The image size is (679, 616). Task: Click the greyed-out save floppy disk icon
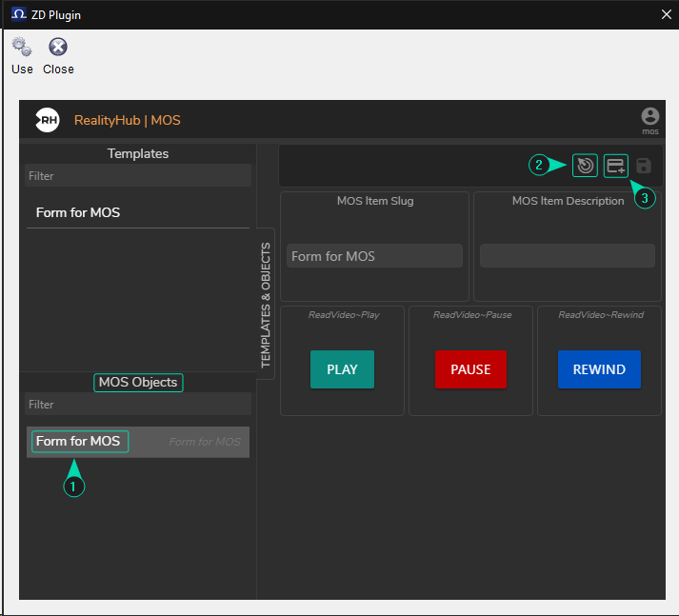tap(644, 166)
